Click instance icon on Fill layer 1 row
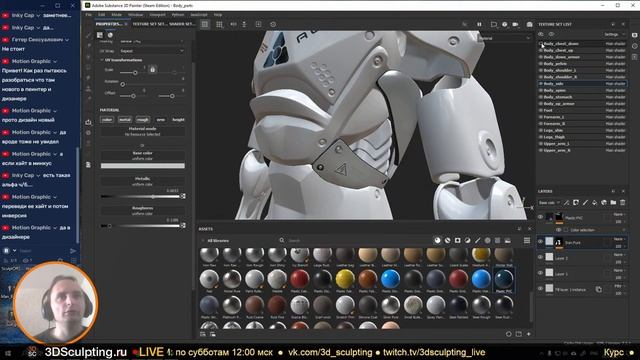Screen dimensions: 640x360 pyautogui.click(x=598, y=289)
